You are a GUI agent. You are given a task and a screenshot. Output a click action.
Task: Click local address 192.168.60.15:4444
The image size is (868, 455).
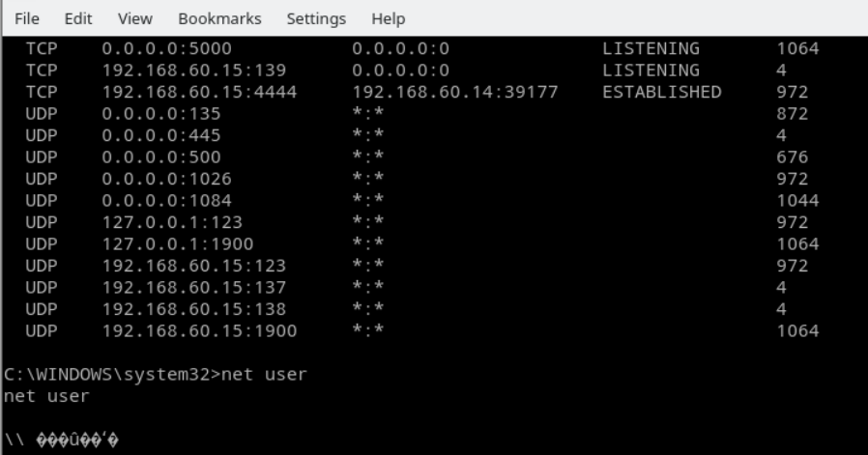point(199,92)
